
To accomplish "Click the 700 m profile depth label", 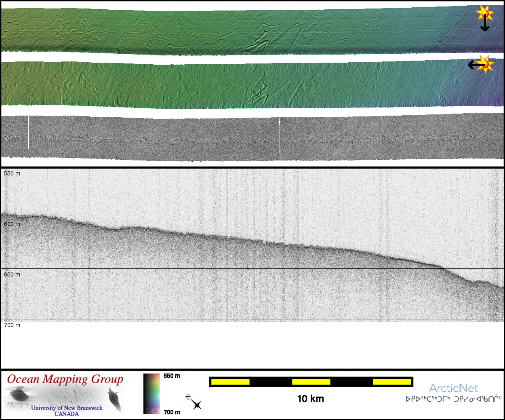I will tap(12, 325).
